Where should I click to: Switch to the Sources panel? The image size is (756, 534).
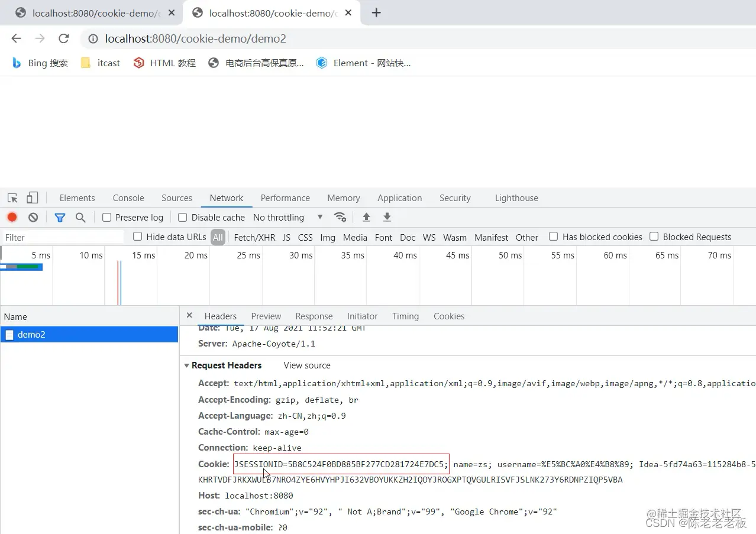click(176, 198)
